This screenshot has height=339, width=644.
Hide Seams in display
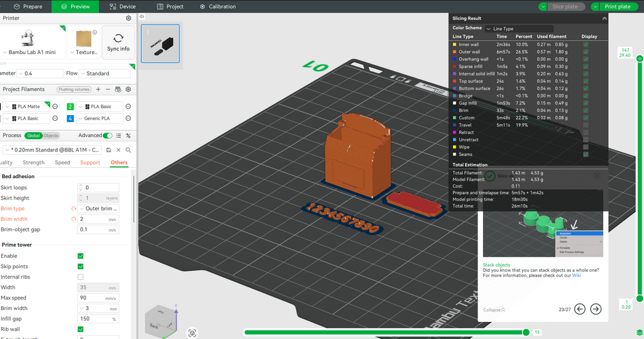[586, 155]
